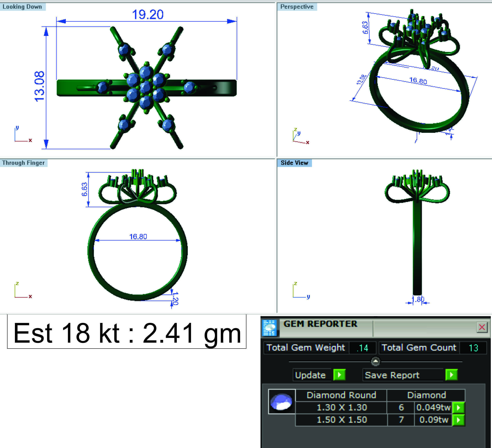Activate the Through Finger viewport label
The width and height of the screenshot is (492, 448).
[24, 163]
